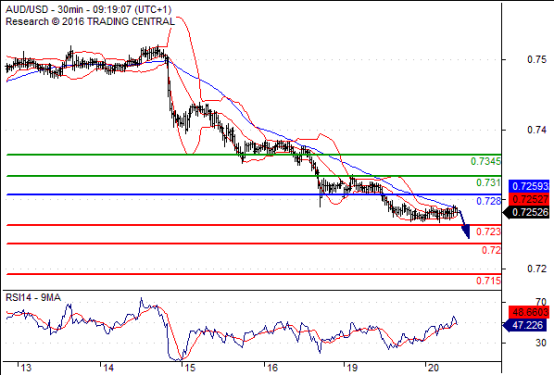This screenshot has width=554, height=375.
Task: Click the AUD/USD 30min chart title
Action: 88,9
